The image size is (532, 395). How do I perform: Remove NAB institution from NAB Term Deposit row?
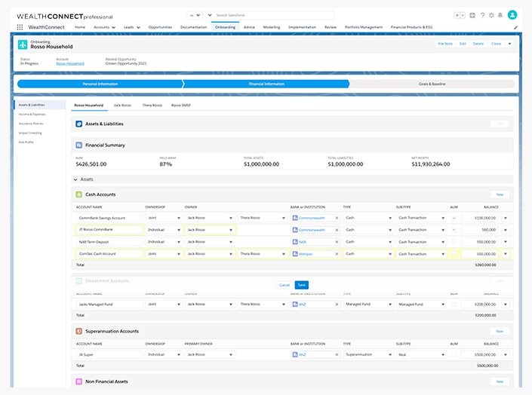tap(337, 242)
